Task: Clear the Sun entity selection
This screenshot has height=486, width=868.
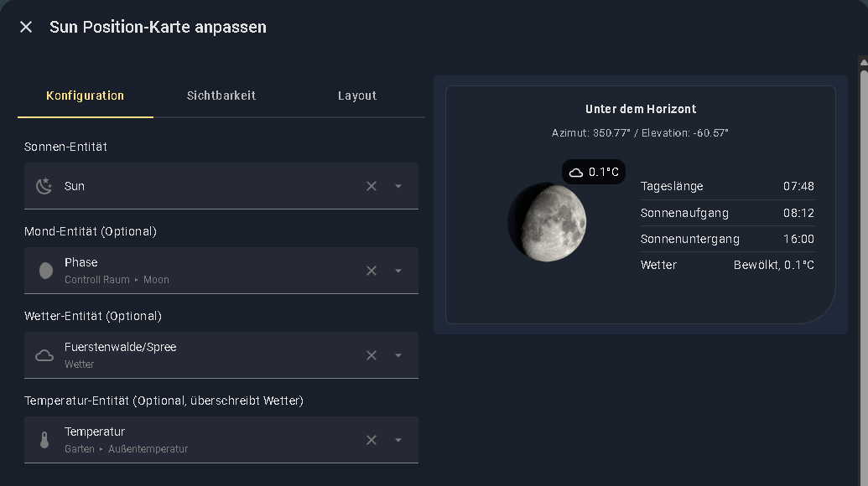Action: 372,186
